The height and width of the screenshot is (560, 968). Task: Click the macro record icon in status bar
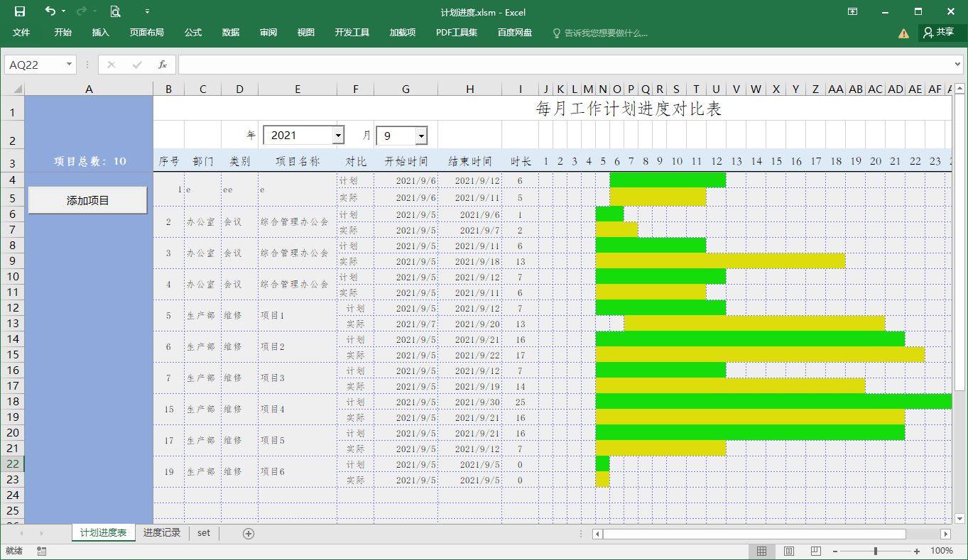click(x=40, y=550)
